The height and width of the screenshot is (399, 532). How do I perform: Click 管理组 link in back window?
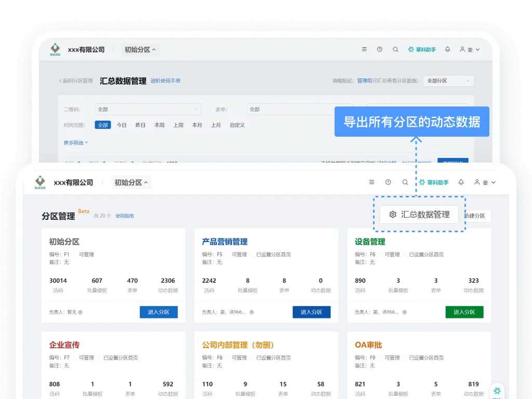pos(364,81)
